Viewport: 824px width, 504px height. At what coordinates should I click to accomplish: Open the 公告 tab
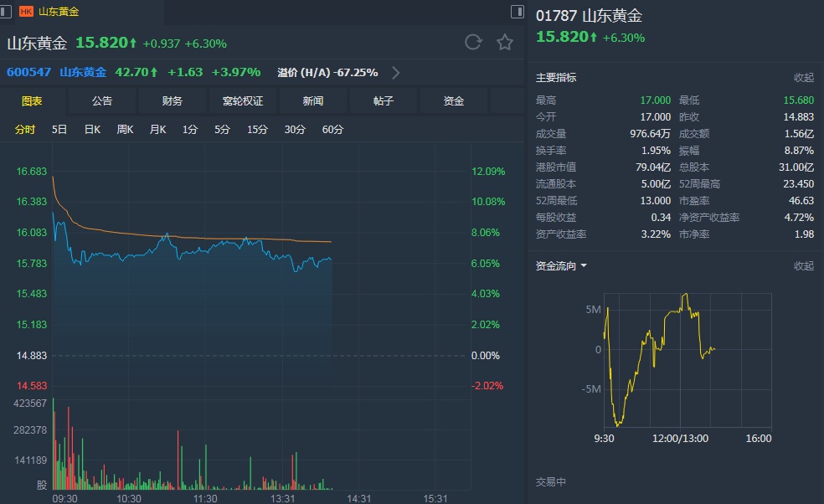point(102,101)
